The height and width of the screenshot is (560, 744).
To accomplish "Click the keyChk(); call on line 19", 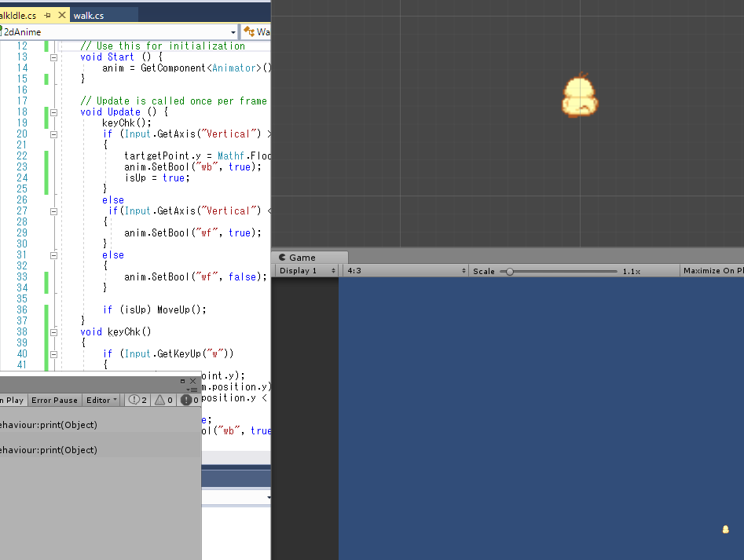I will 126,123.
